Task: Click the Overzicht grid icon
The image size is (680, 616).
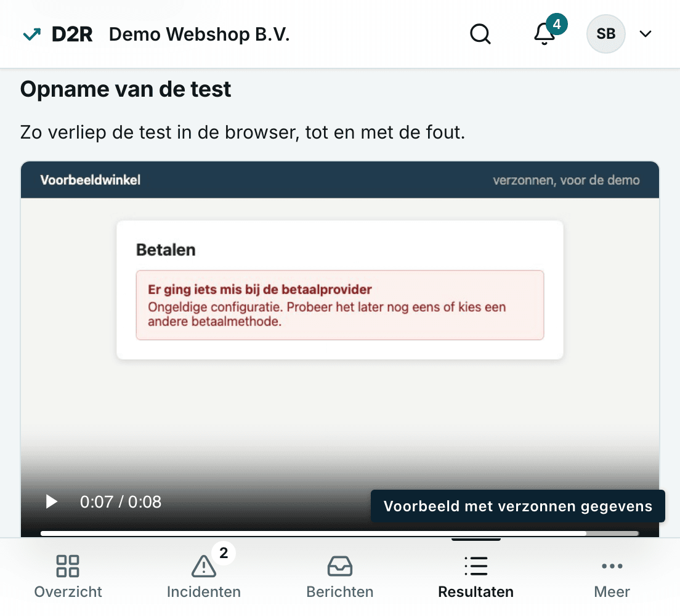Action: (x=68, y=565)
